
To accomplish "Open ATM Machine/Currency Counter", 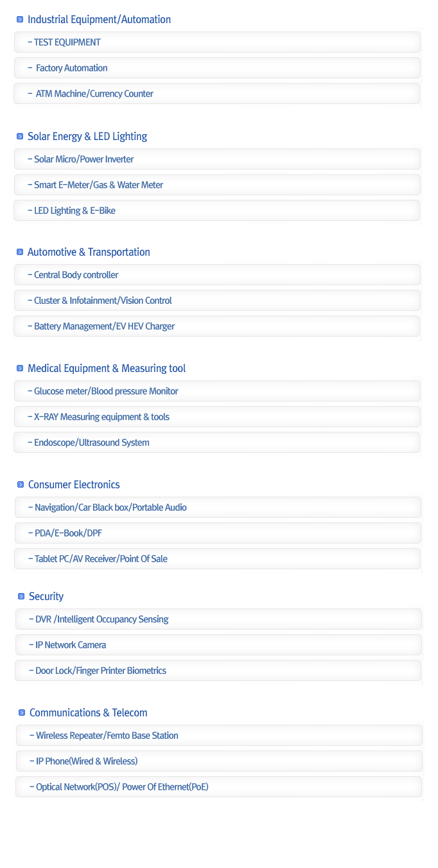I will tap(94, 94).
